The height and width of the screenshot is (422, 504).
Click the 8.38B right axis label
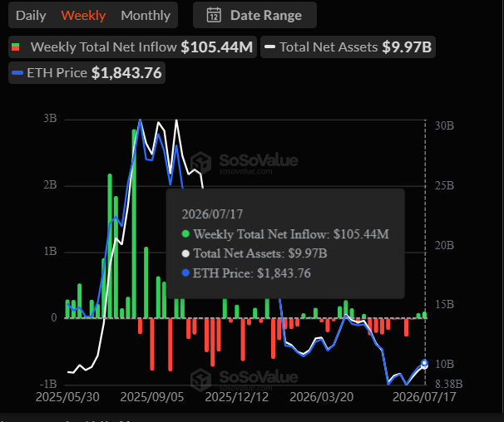coord(449,384)
